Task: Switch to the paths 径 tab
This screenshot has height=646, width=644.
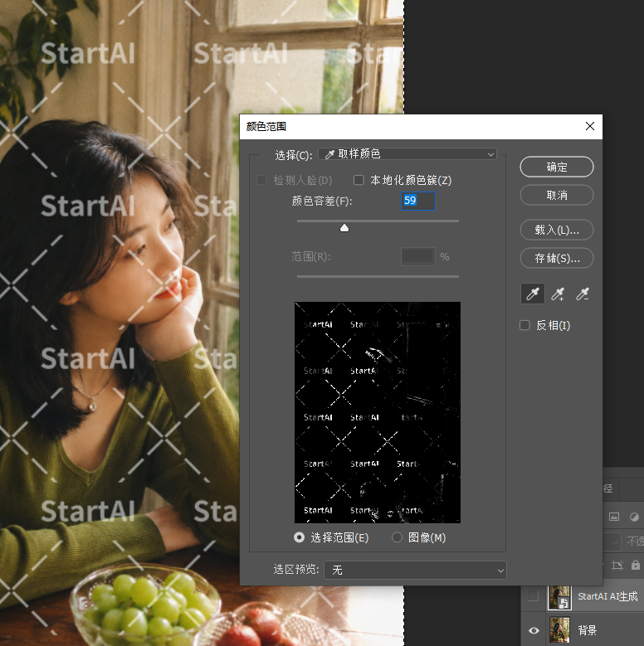Action: coord(607,488)
